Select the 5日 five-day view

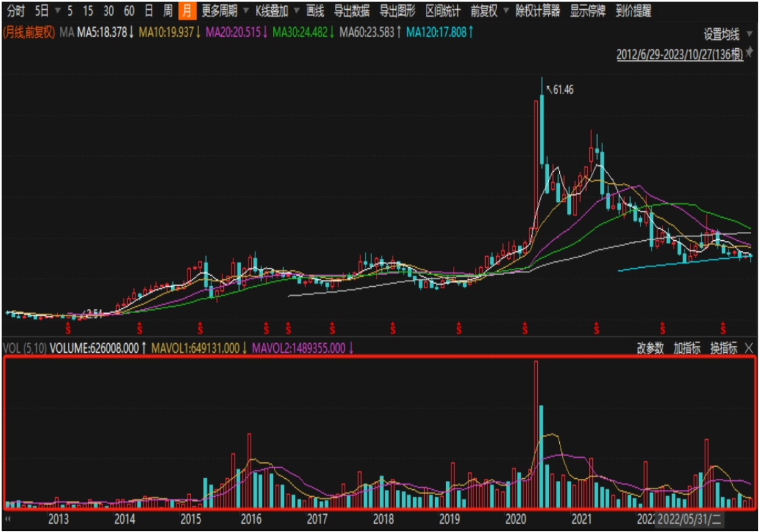tap(42, 11)
